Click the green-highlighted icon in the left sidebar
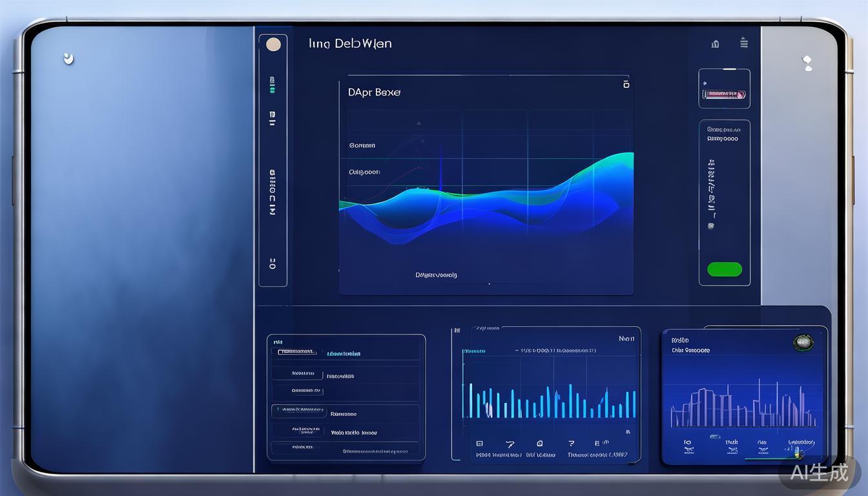The height and width of the screenshot is (496, 868). (273, 85)
